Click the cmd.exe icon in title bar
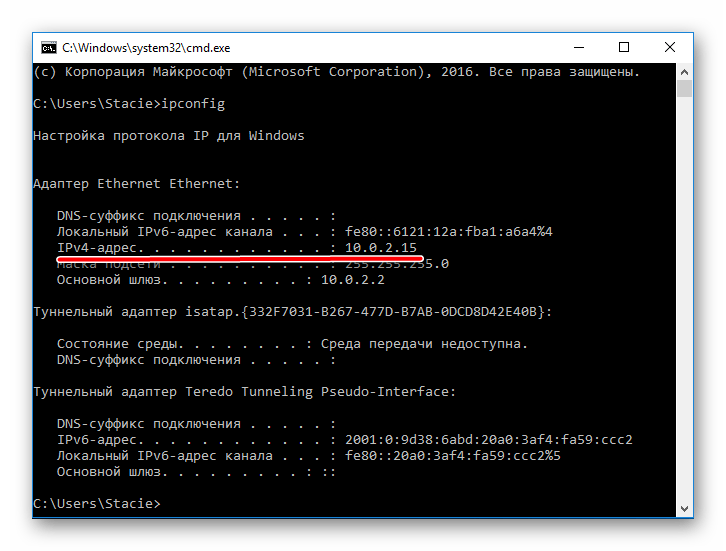Viewport: 726px width, 551px height. pos(48,48)
